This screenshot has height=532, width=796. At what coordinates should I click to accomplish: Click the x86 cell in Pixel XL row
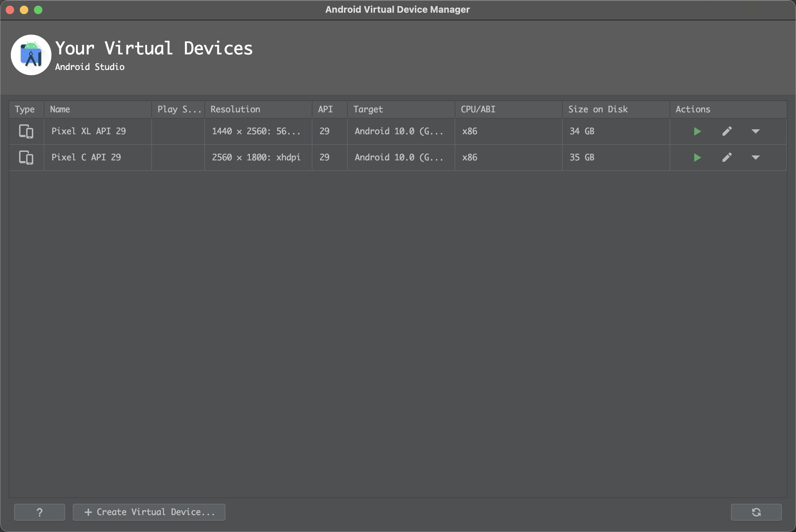click(509, 131)
